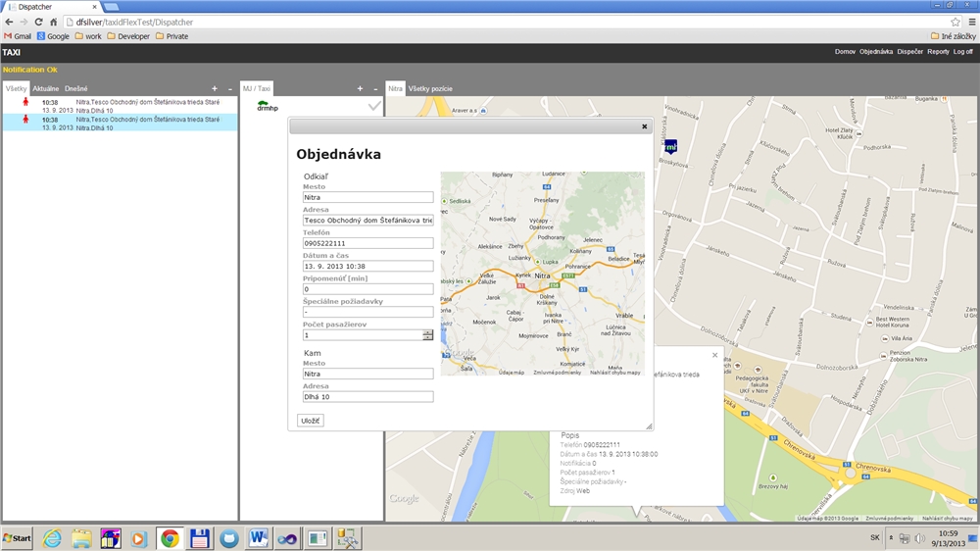Select the first 10:38 order row
The width and height of the screenshot is (980, 551).
click(120, 106)
